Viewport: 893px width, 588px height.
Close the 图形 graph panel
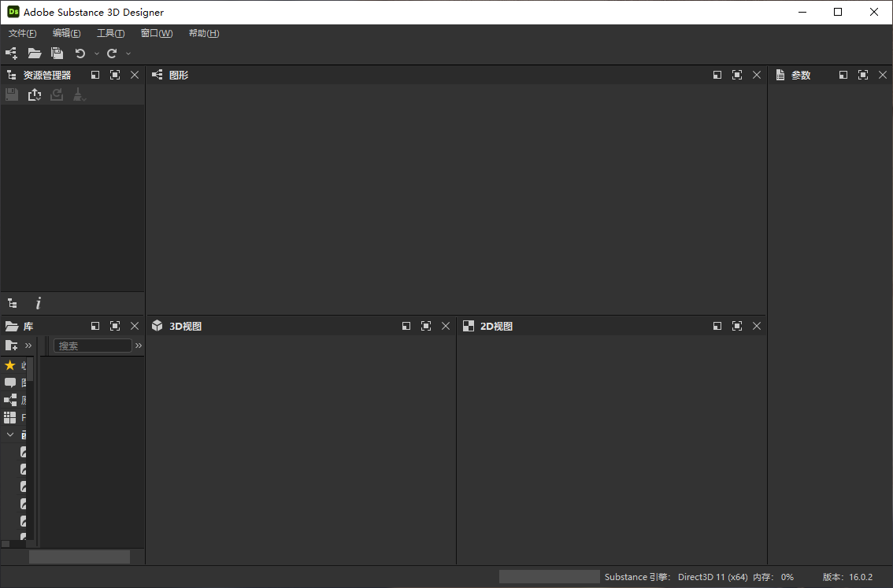click(756, 75)
